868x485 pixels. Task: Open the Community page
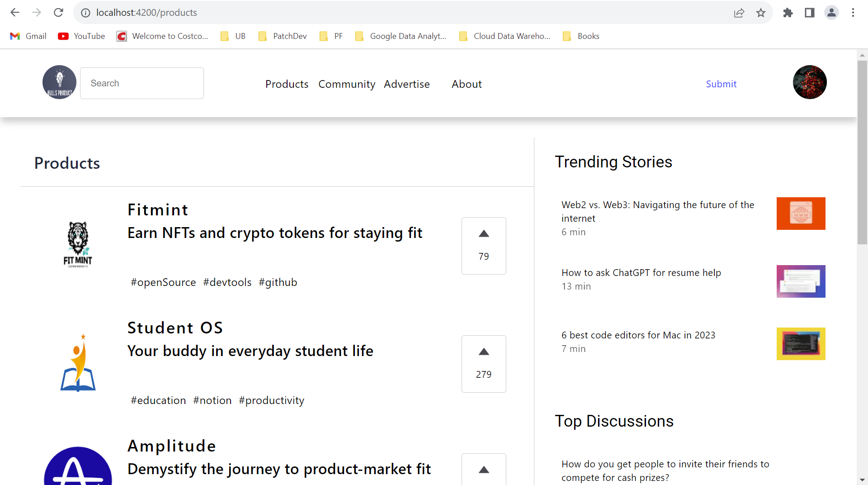point(346,84)
